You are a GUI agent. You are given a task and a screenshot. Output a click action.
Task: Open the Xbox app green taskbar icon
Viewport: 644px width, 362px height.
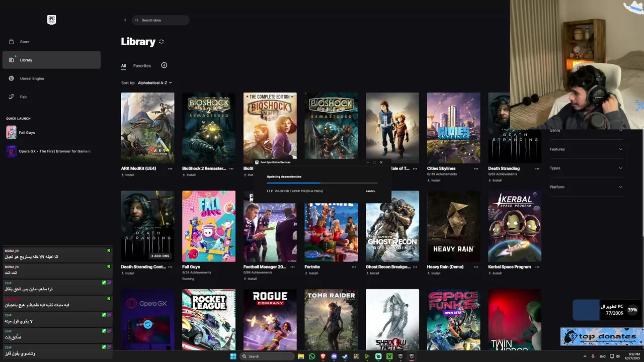pyautogui.click(x=389, y=356)
